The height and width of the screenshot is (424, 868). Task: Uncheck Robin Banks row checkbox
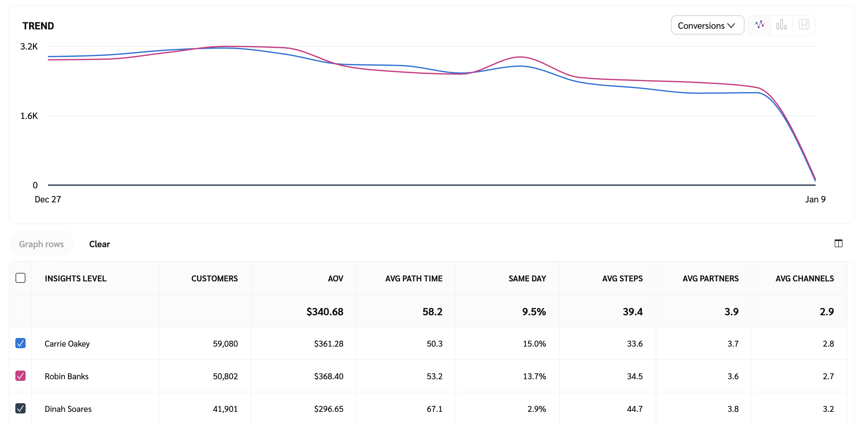(20, 376)
